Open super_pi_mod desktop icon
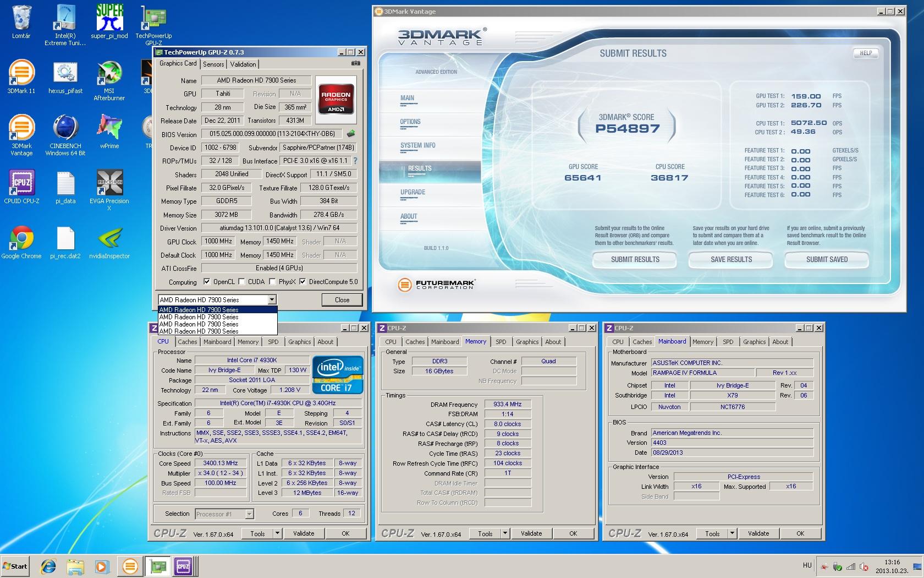 pos(109,22)
